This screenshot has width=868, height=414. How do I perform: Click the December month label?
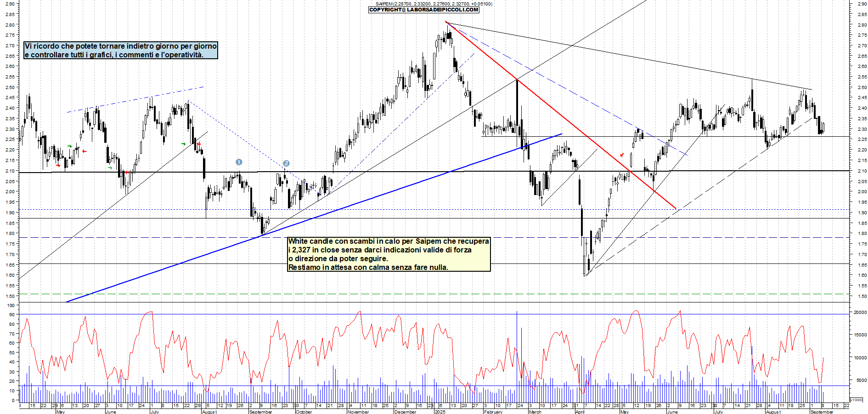click(406, 412)
